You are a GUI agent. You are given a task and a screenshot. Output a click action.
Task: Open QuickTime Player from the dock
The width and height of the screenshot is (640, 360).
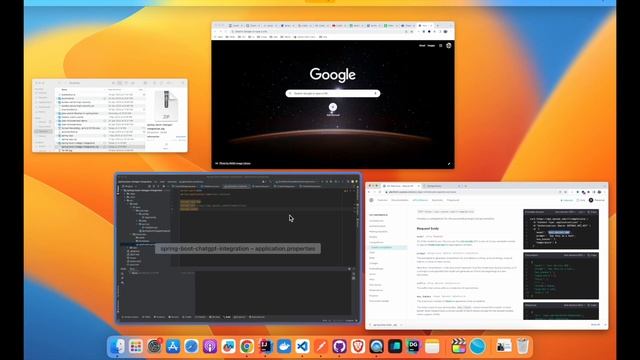coord(376,346)
